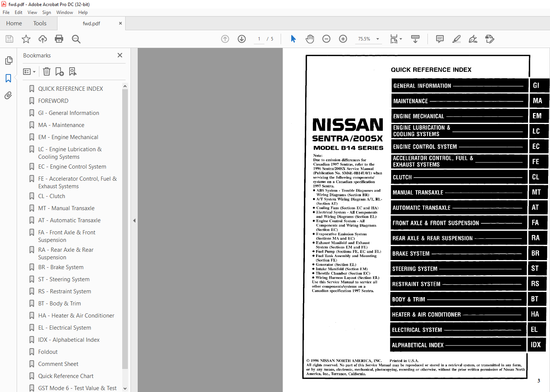Open EL - Electrical System bookmark
The height and width of the screenshot is (392, 550).
coord(65,328)
